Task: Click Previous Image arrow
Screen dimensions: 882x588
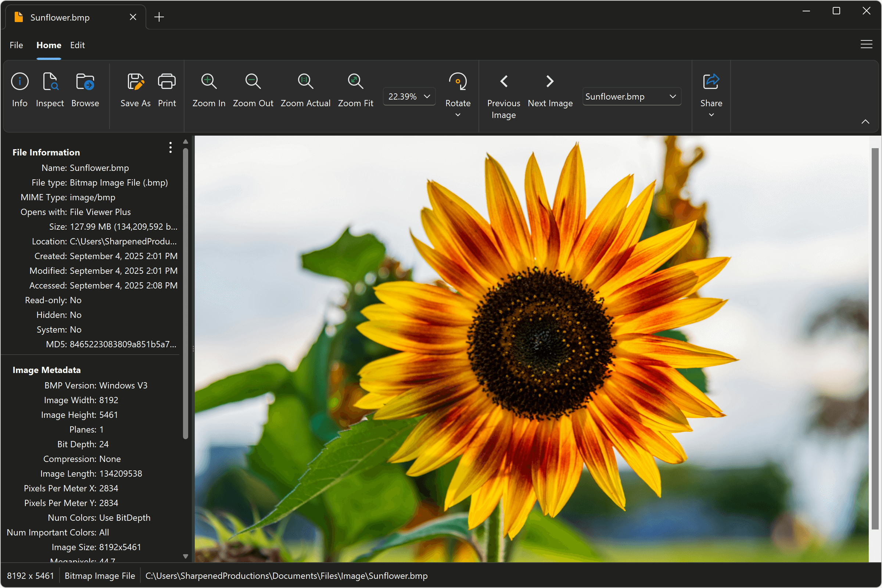Action: 503,81
